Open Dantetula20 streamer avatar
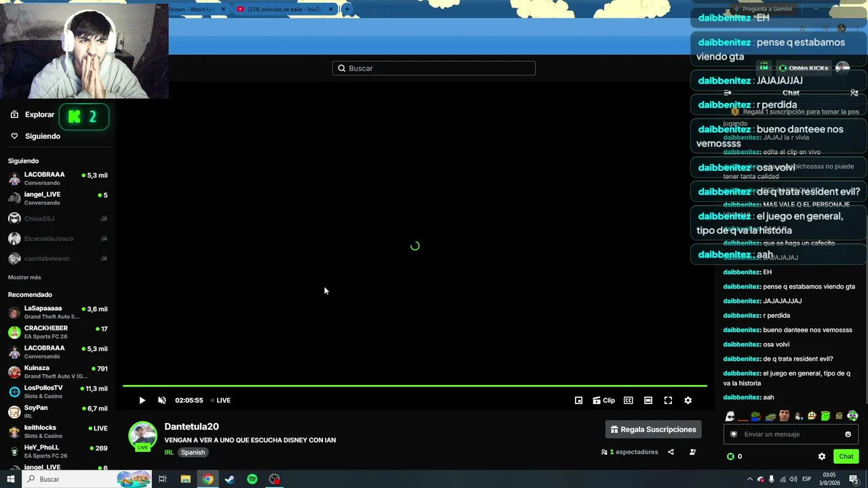868x488 pixels. pyautogui.click(x=142, y=436)
